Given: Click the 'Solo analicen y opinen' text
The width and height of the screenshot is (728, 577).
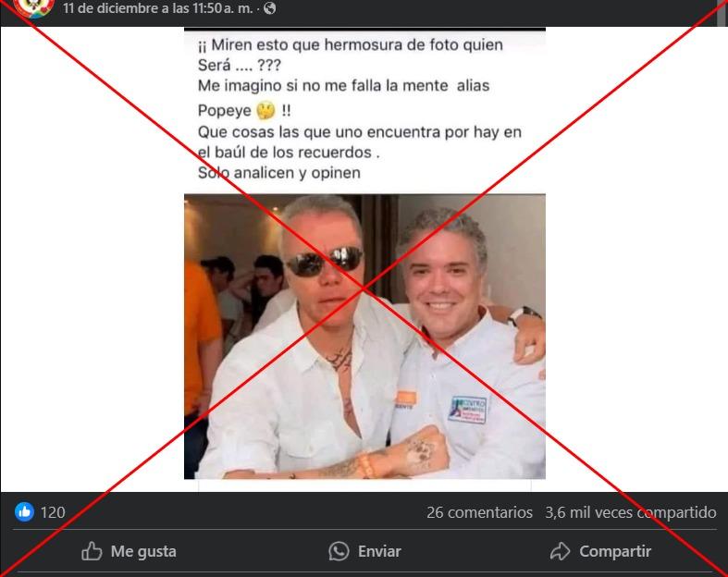Looking at the screenshot, I should pyautogui.click(x=279, y=173).
